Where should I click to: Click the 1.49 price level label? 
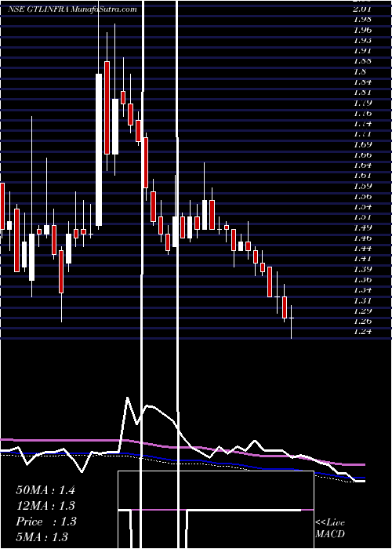[x=362, y=227]
